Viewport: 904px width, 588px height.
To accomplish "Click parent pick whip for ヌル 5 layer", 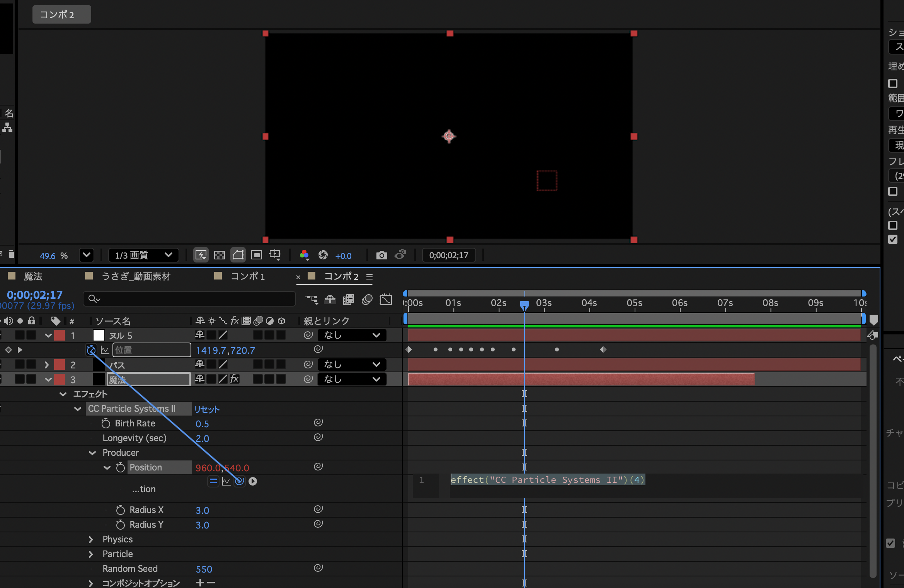I will [x=308, y=335].
